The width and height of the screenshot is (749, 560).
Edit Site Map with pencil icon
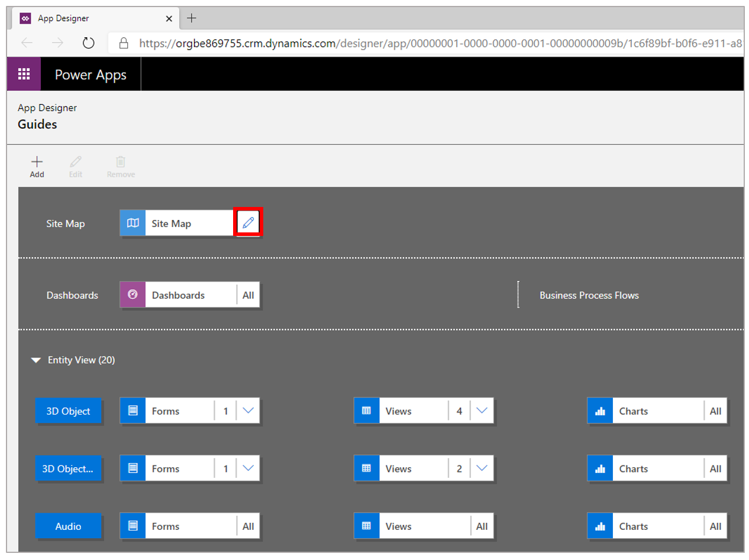(x=248, y=223)
